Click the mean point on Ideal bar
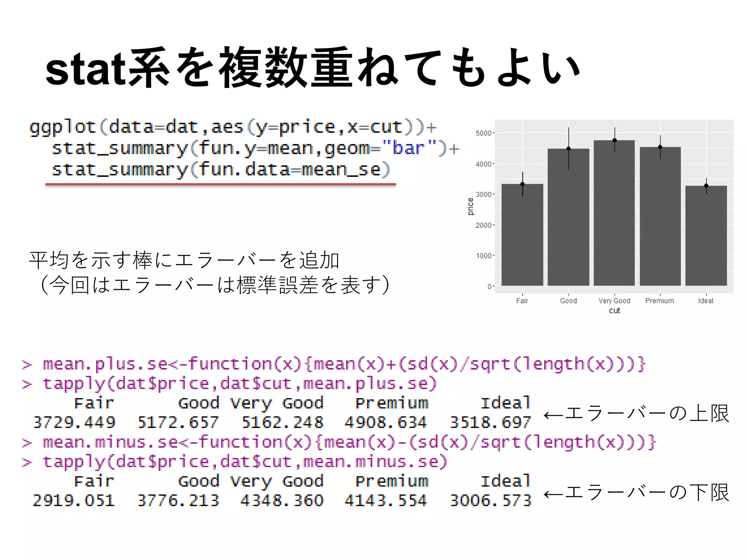This screenshot has width=747, height=560. (x=706, y=186)
